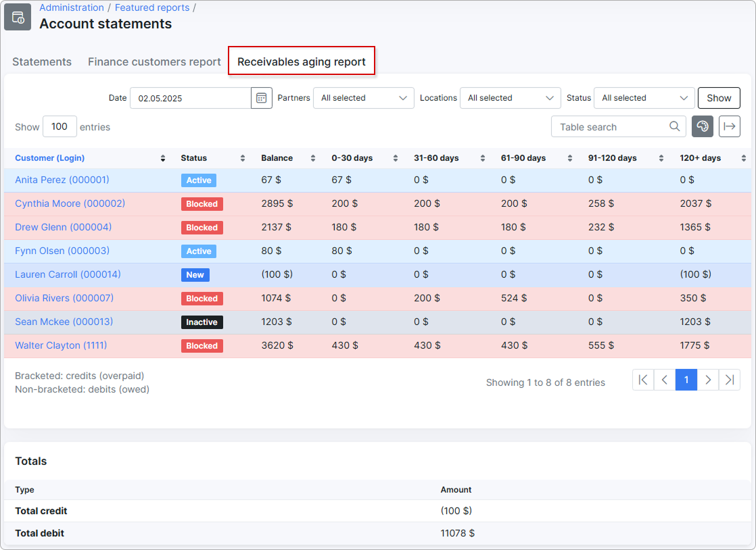This screenshot has width=756, height=550.
Task: Sort by 0-30 days column arrows
Action: [396, 159]
